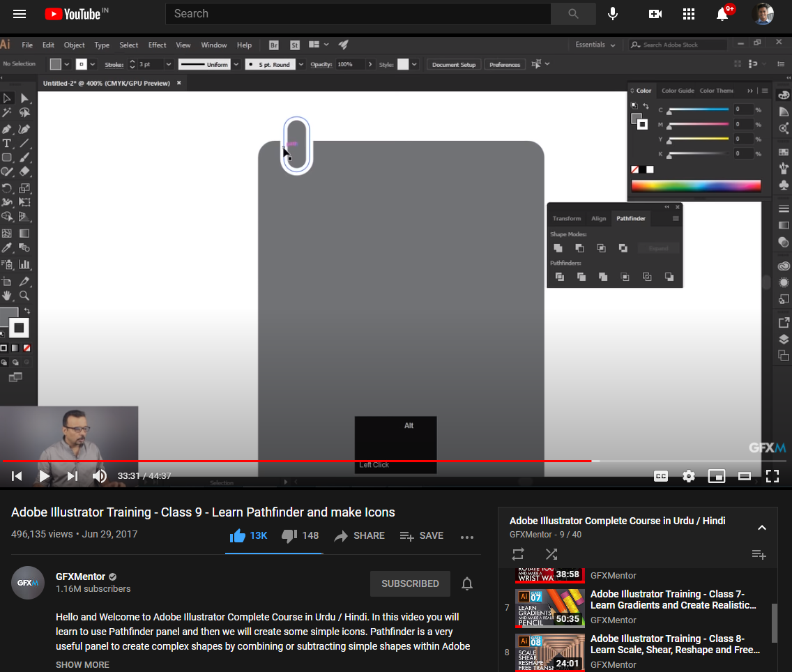792x672 pixels.
Task: Pick a color from the spectrum bar
Action: (x=697, y=185)
